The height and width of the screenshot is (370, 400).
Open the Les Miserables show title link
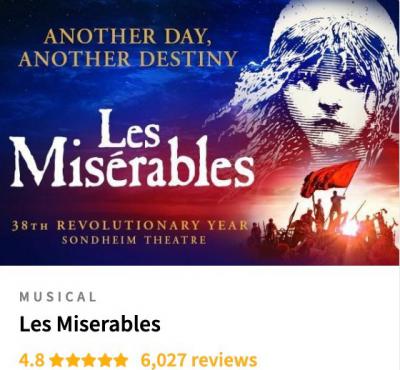click(90, 324)
